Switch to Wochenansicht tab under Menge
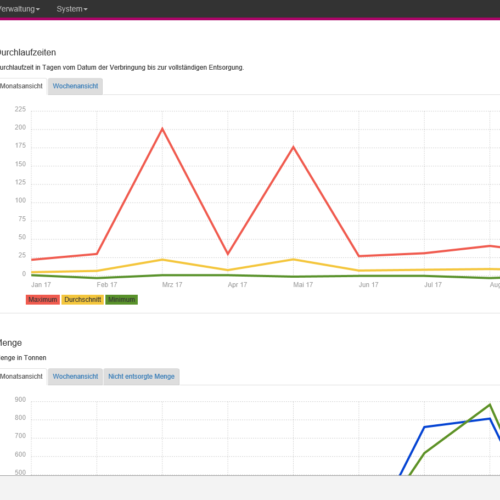 [75, 376]
